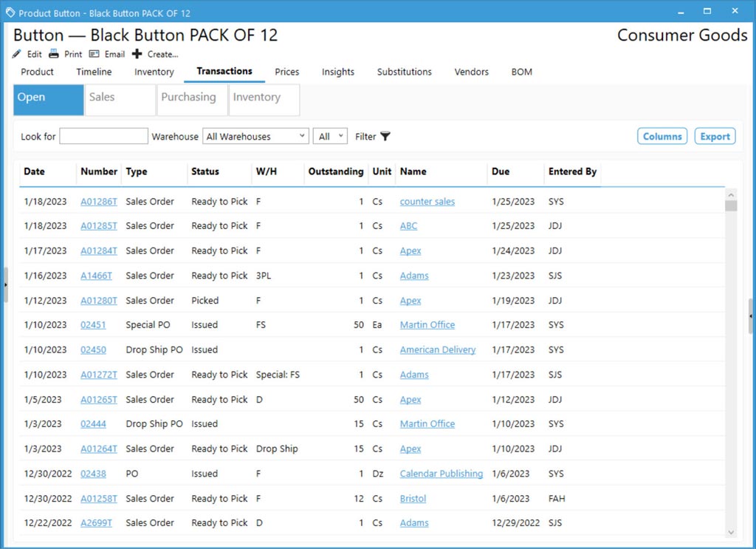Screen dimensions: 756x549
Task: Select the Purchasing transactions sub-tab
Action: [192, 100]
